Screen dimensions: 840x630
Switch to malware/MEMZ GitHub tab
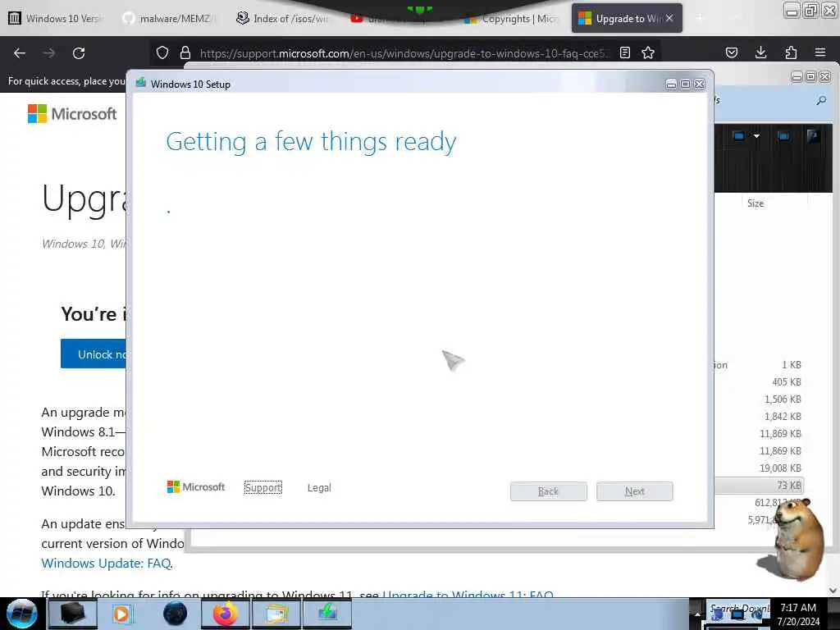169,18
